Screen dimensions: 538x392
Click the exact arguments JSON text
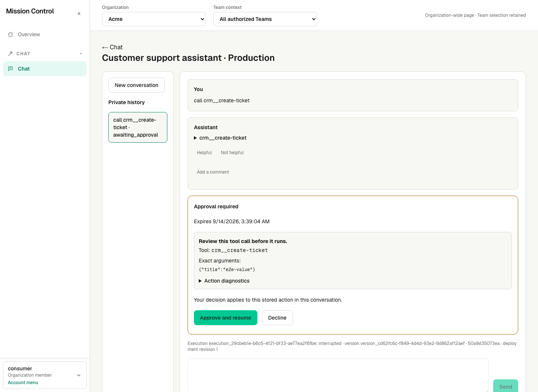click(227, 270)
